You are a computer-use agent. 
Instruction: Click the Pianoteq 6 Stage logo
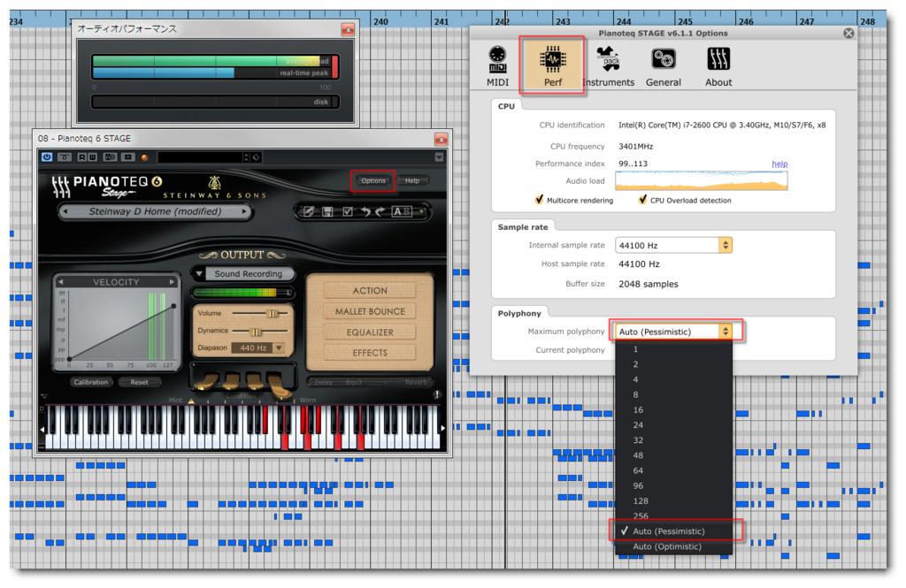point(107,186)
